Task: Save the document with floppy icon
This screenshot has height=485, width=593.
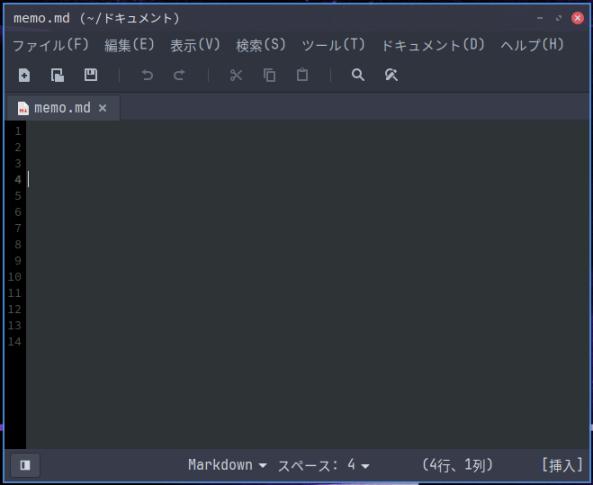Action: 90,75
